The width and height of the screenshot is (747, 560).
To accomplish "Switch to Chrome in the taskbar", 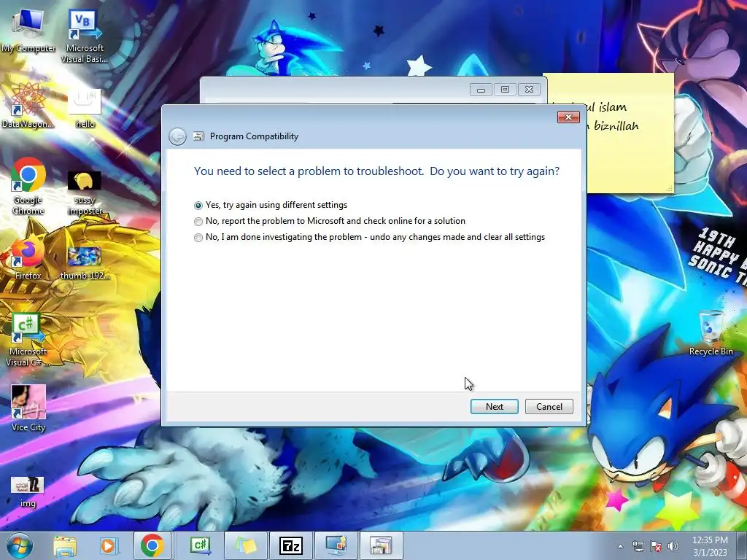I will 152,545.
